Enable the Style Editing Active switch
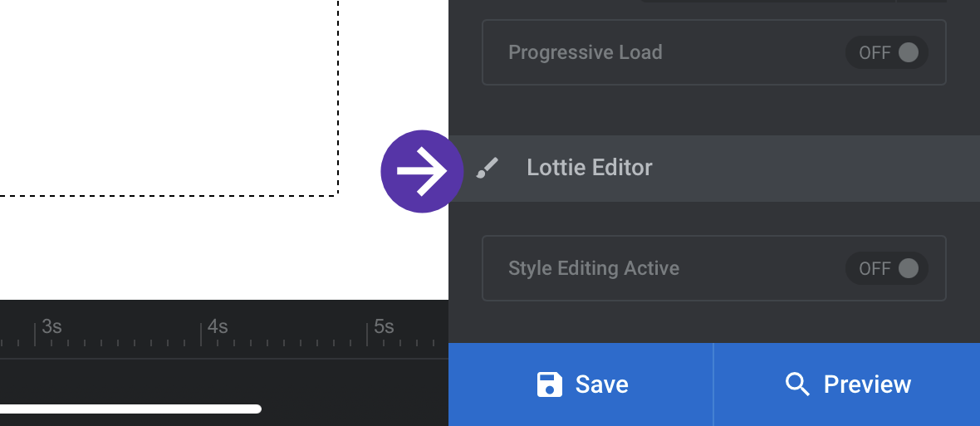 pyautogui.click(x=886, y=268)
